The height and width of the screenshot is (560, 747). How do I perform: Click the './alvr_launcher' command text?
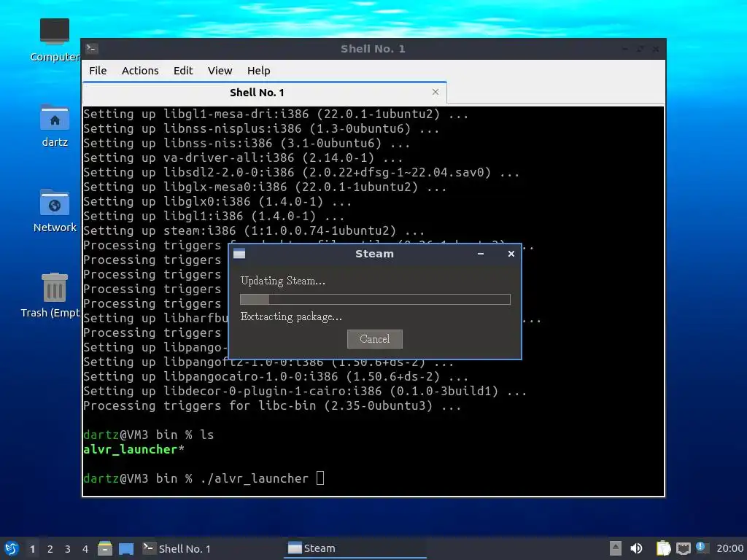254,478
